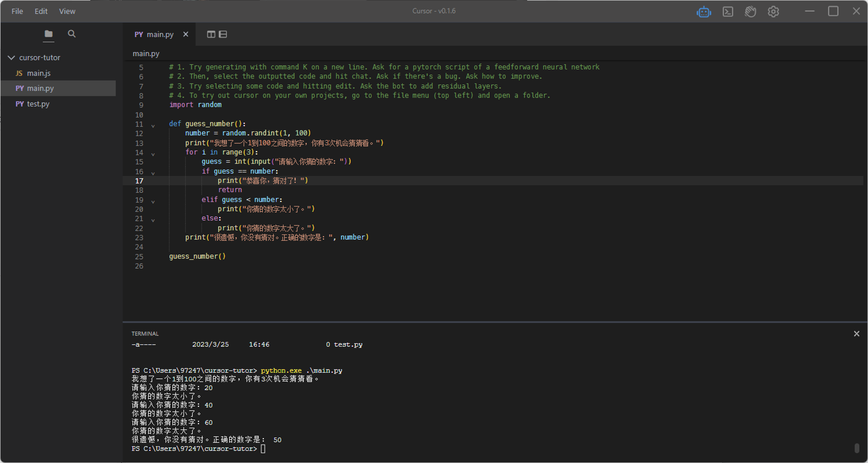Click the terminal prompt cursor
868x463 pixels.
coord(263,449)
